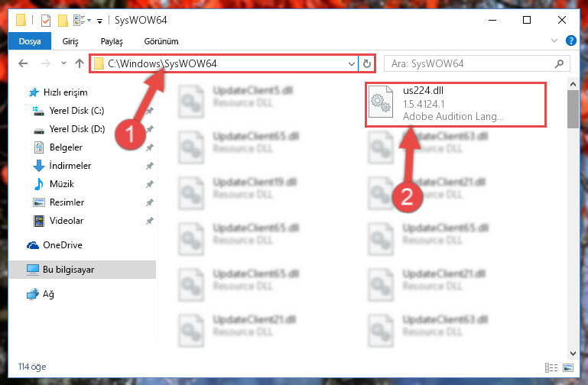Expand the ribbon with chevron arrow
Image resolution: width=588 pixels, height=385 pixels.
click(x=554, y=40)
